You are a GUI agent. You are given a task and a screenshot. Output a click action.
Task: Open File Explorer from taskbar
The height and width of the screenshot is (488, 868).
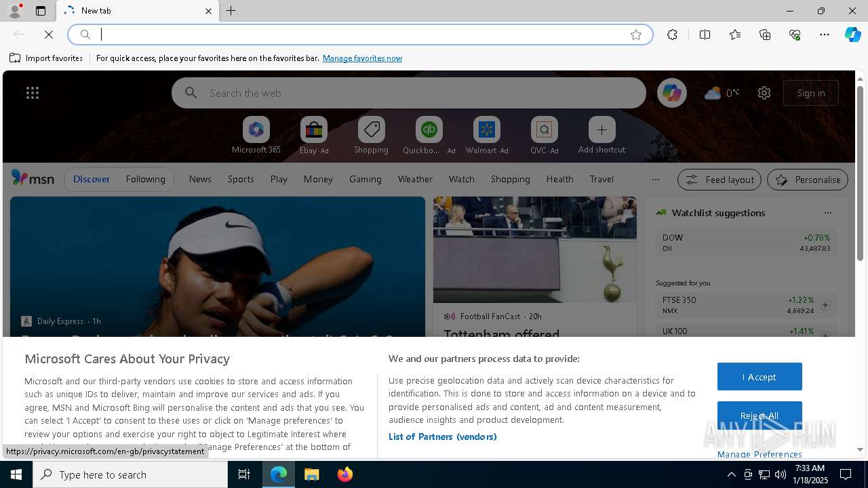(x=311, y=474)
